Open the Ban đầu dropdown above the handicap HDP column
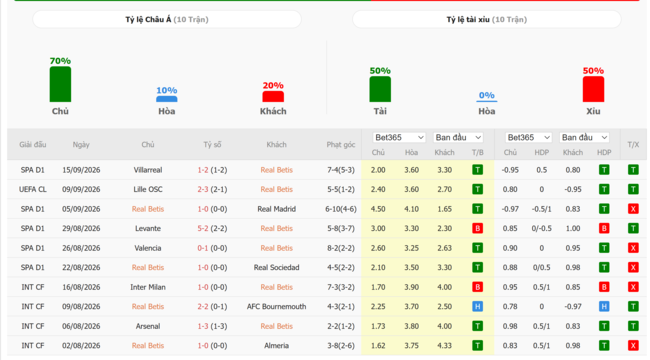 click(584, 137)
